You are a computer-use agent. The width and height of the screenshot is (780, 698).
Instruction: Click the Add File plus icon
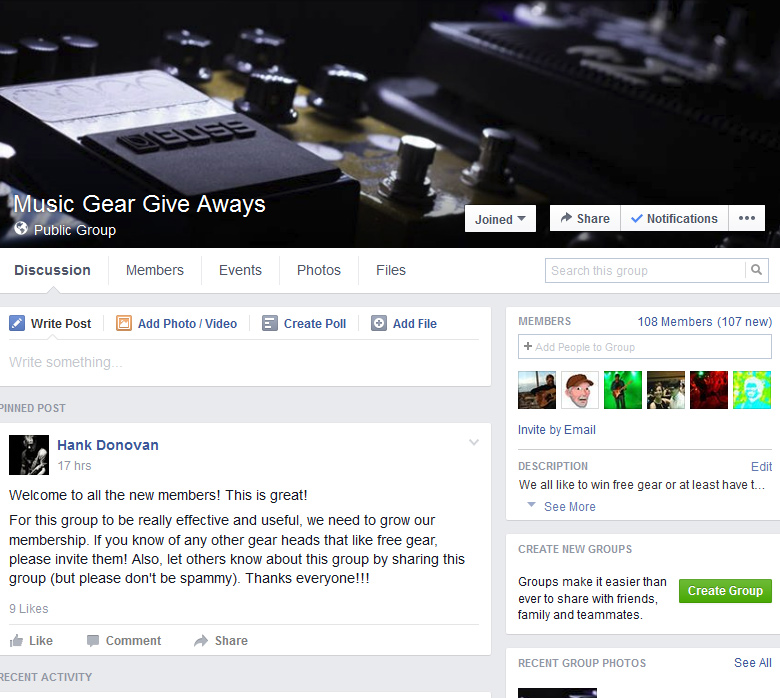(x=379, y=323)
